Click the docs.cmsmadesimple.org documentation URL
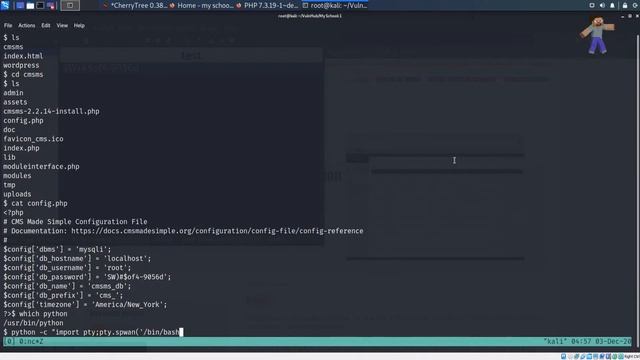Image resolution: width=640 pixels, height=360 pixels. pos(217,231)
